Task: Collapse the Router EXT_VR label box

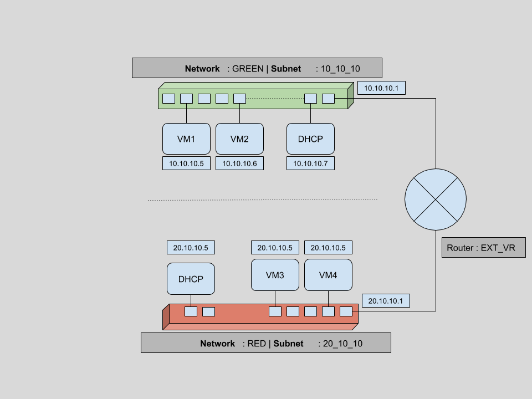Action: point(483,248)
